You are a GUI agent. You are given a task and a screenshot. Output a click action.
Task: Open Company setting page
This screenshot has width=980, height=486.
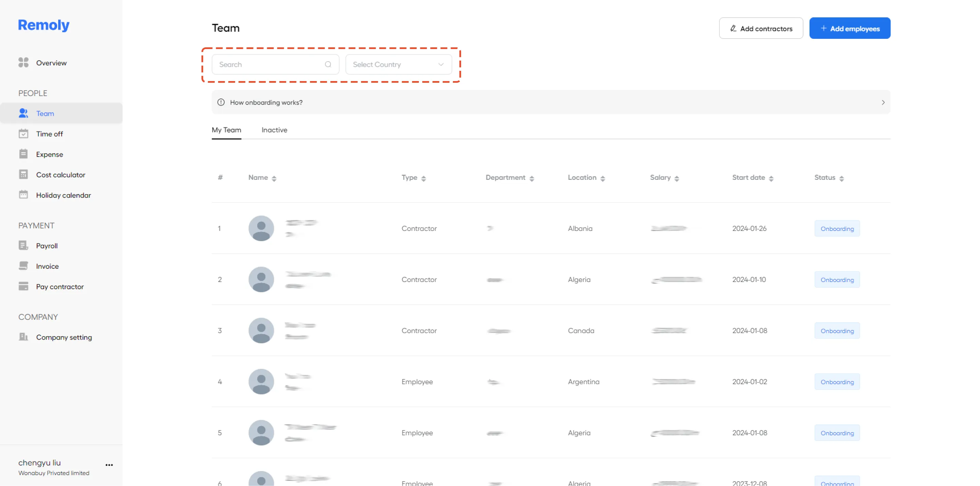click(64, 337)
